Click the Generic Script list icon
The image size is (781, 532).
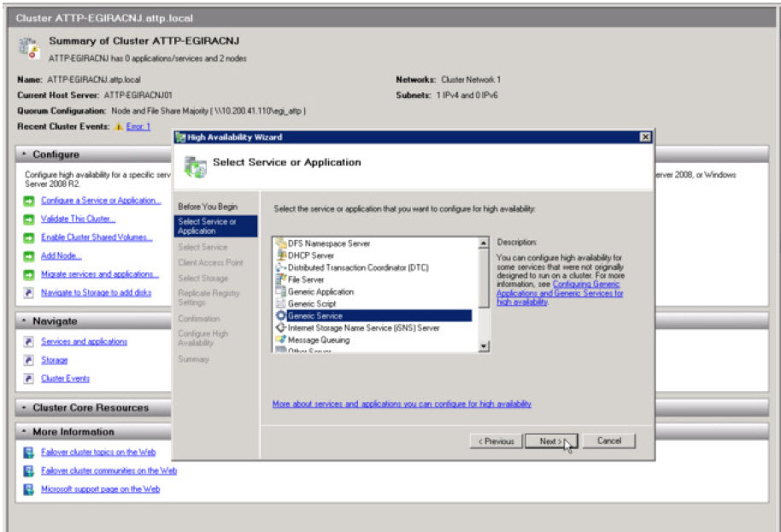click(x=281, y=304)
